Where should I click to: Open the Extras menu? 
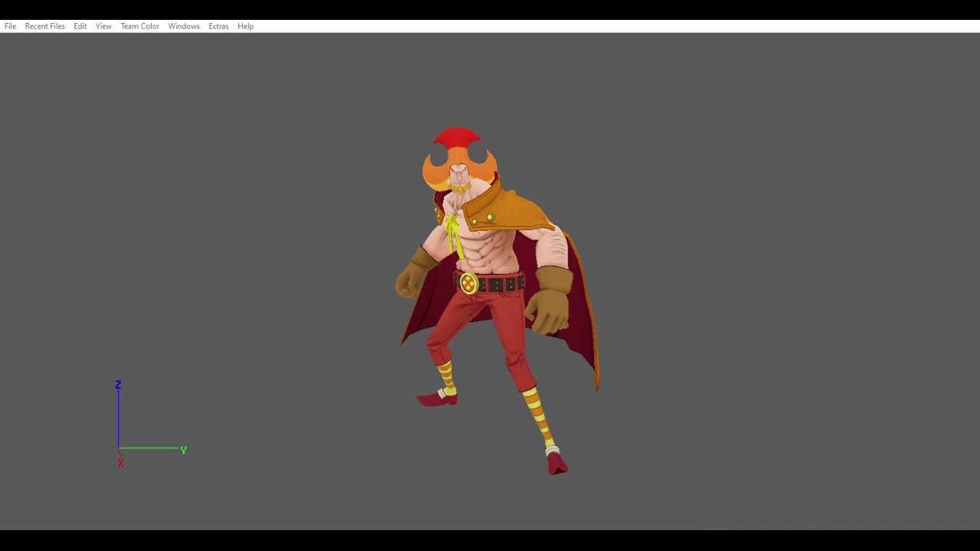pos(218,26)
